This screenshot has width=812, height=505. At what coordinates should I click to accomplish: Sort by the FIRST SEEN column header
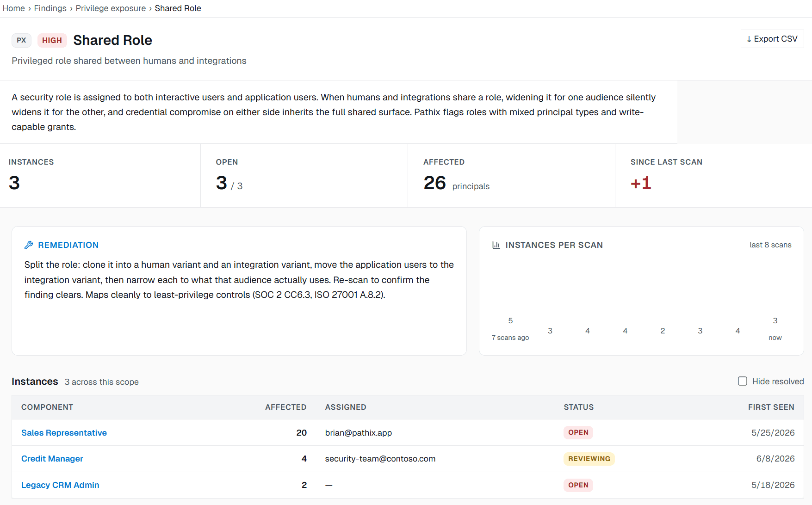tap(771, 407)
